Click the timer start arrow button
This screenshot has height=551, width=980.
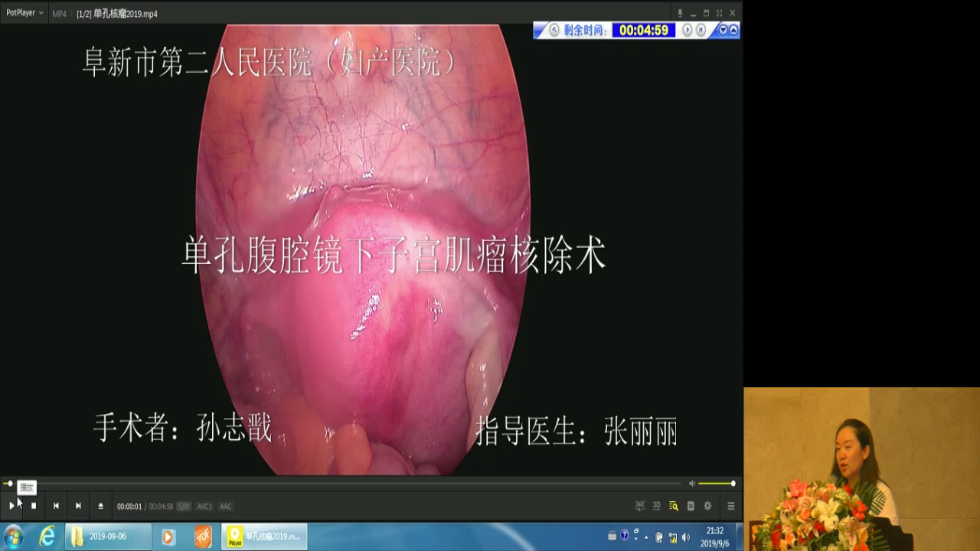tap(687, 31)
